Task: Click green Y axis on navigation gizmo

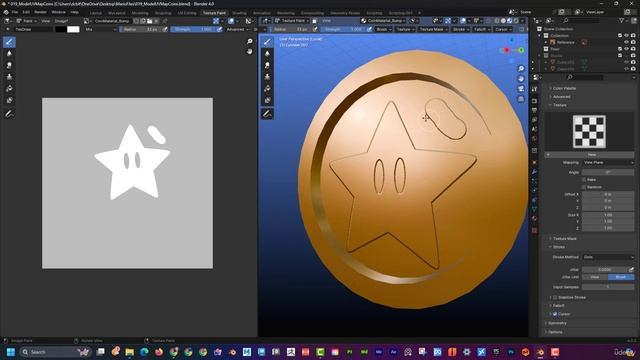Action: [x=521, y=50]
